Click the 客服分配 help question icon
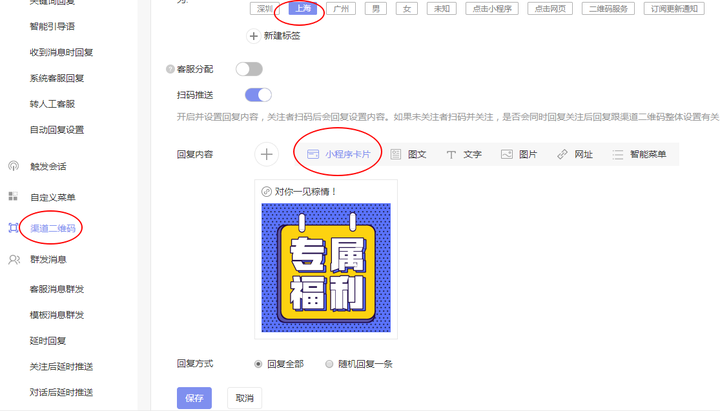The image size is (720, 411). point(170,69)
